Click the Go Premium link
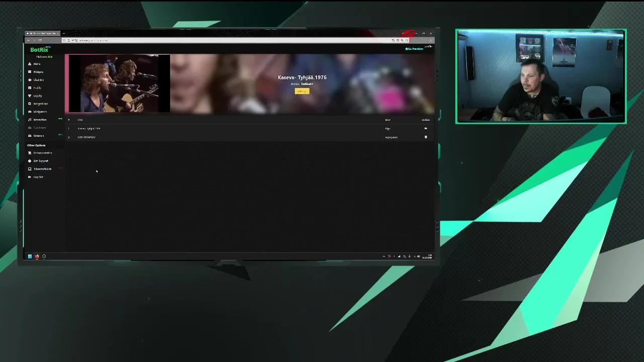The image size is (644, 362). point(414,49)
